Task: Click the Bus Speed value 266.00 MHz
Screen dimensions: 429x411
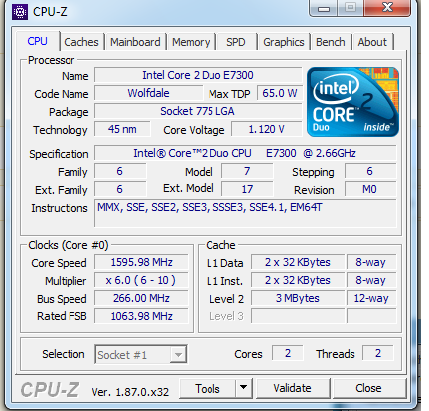Action: (x=141, y=298)
